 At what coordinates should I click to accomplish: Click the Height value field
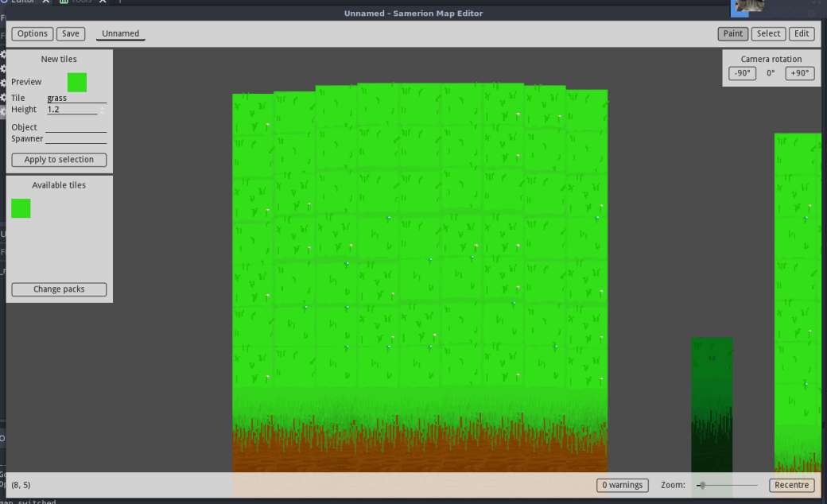pos(72,110)
